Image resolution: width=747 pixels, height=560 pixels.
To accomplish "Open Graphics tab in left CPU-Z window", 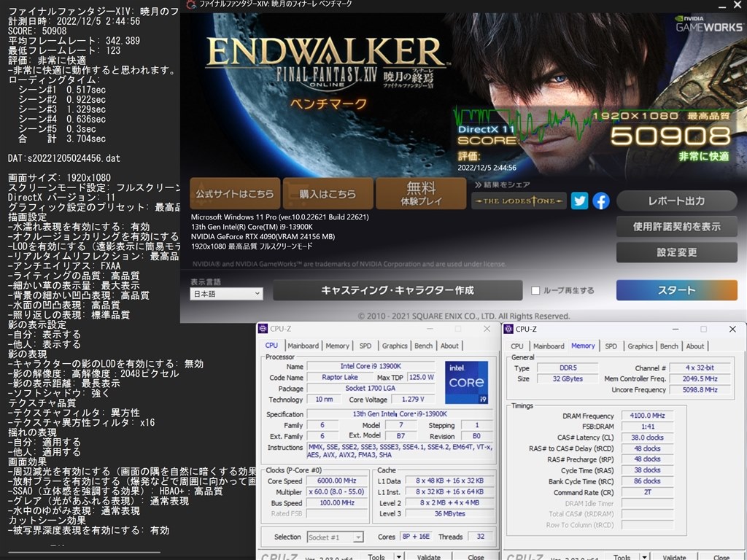I will 395,346.
